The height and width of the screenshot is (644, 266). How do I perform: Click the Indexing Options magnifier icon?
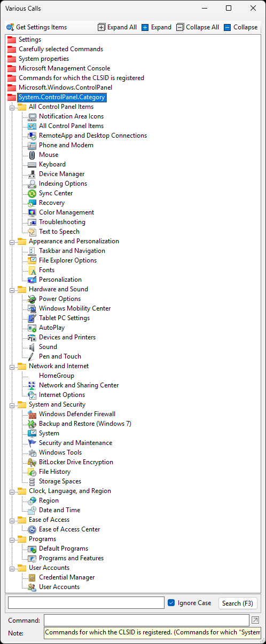32,184
